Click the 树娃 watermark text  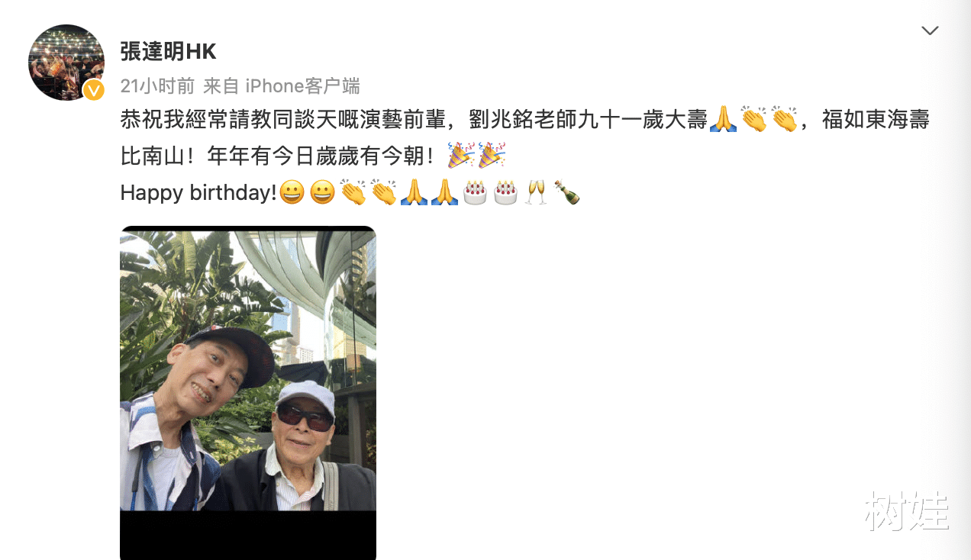pos(907,510)
